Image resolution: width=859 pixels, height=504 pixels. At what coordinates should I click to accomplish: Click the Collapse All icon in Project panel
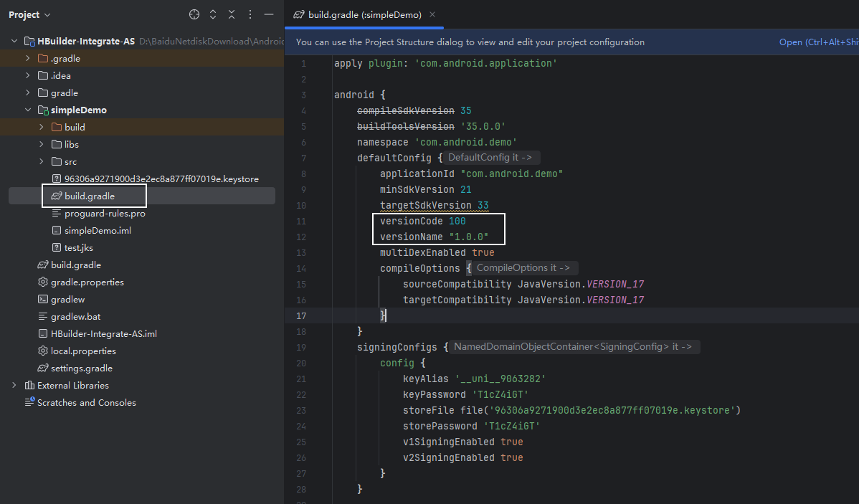(x=232, y=14)
